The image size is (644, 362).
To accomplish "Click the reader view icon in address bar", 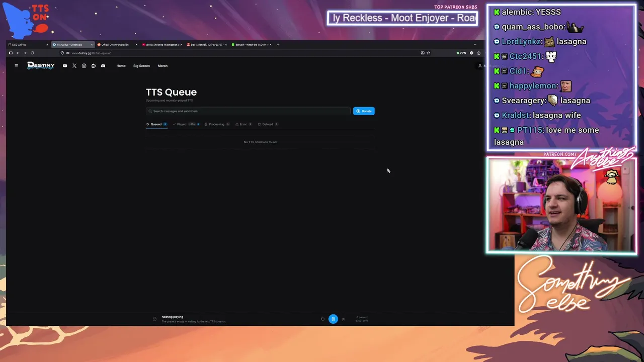I will point(423,53).
